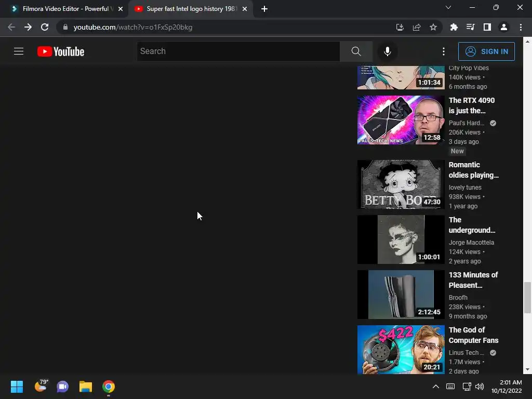The height and width of the screenshot is (399, 532).
Task: Open 133 Minutes video thumbnail
Action: [401, 295]
